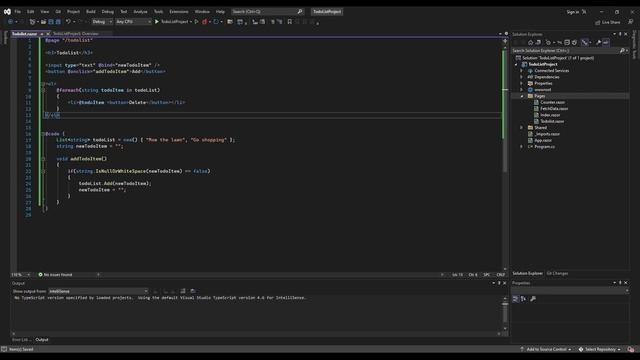This screenshot has height=360, width=640.
Task: Open the Git menu
Action: 58,11
